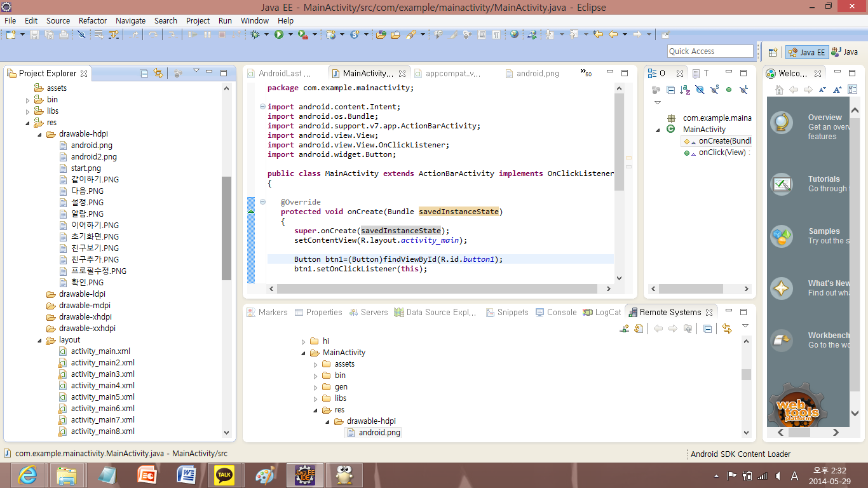Open Project Explorer view menu triangle

coord(196,71)
